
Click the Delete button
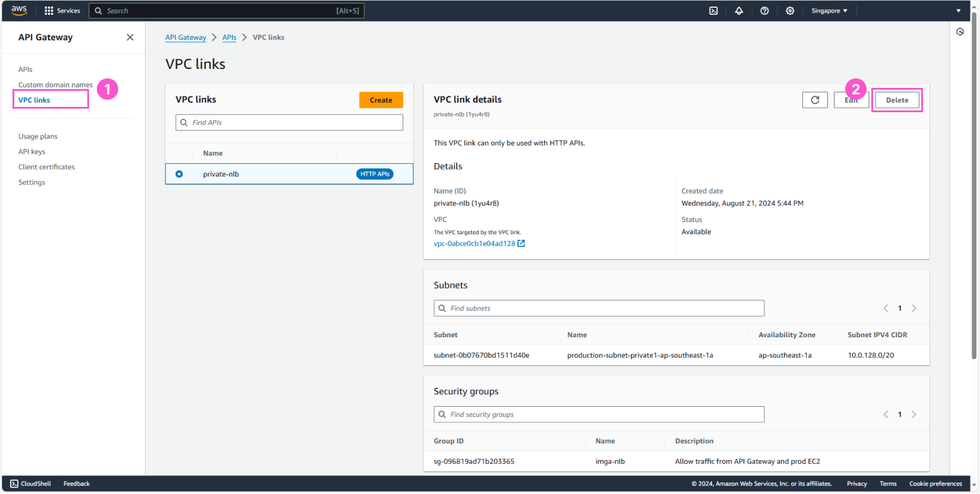point(897,100)
